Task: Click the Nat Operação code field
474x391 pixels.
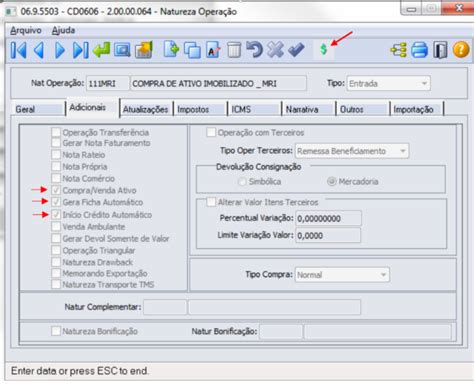Action: point(107,84)
